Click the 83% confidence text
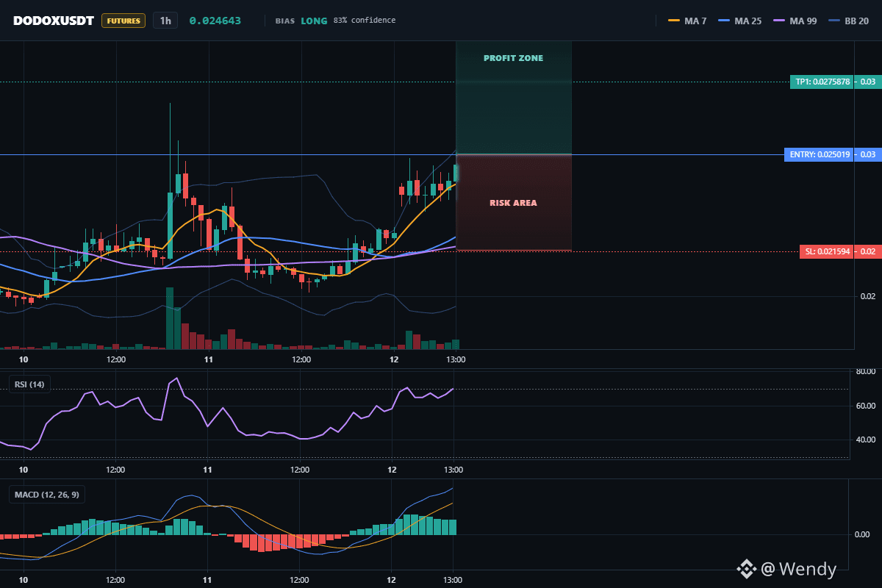 (x=365, y=21)
